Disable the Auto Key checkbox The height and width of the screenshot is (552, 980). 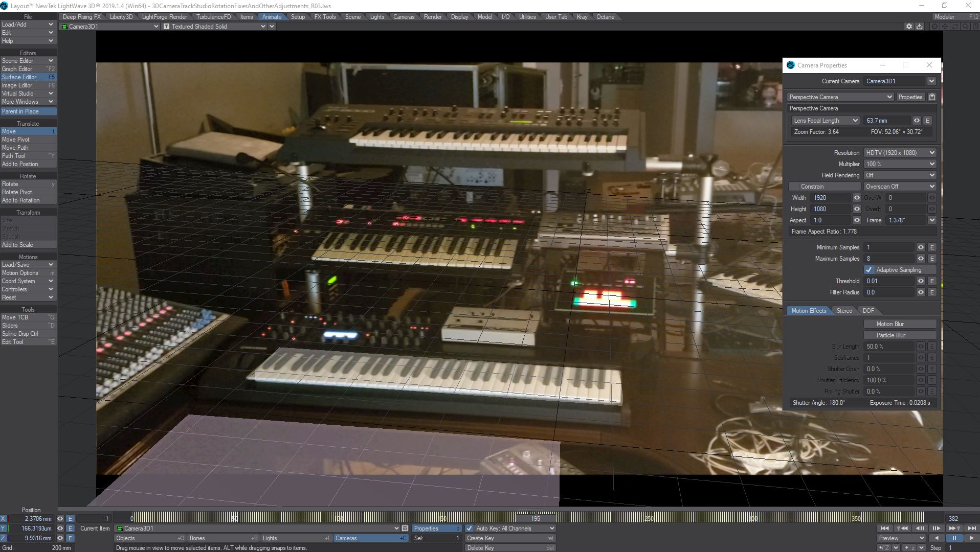(x=470, y=528)
